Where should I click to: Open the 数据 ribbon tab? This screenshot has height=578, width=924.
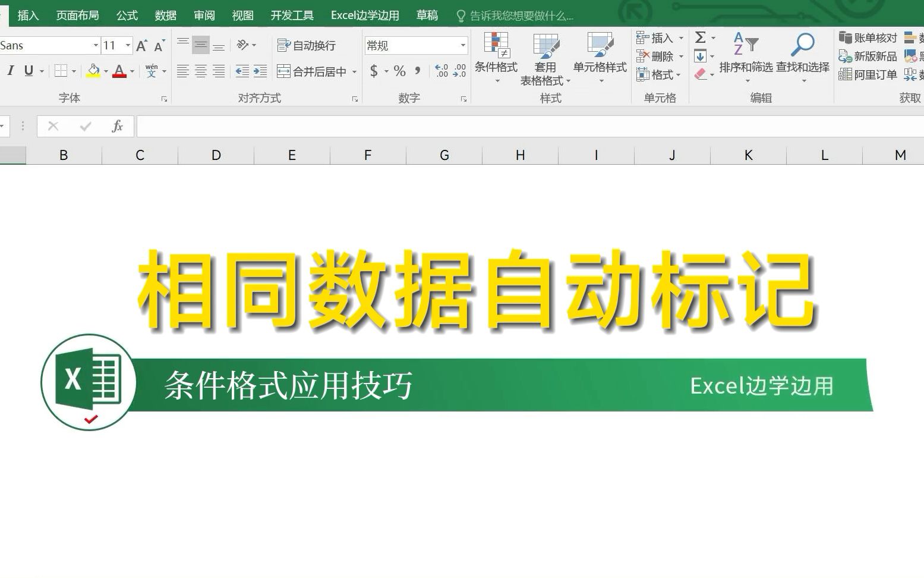[166, 15]
